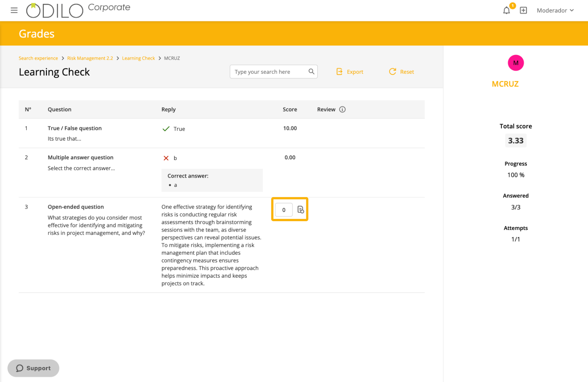
Task: Click the Review info icon
Action: (x=342, y=110)
